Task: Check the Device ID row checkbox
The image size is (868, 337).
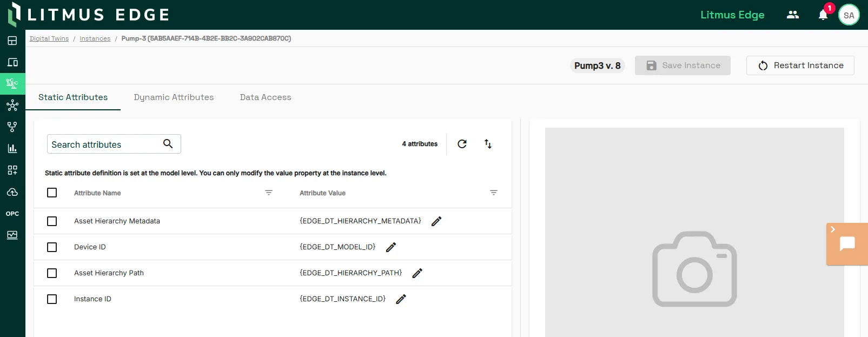Action: pos(52,247)
